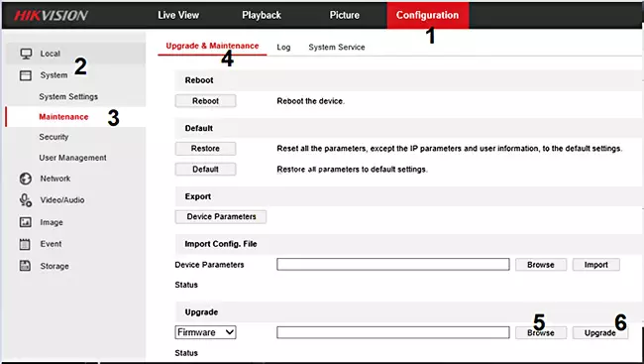
Task: Open the Firmware dropdown
Action: [x=205, y=332]
